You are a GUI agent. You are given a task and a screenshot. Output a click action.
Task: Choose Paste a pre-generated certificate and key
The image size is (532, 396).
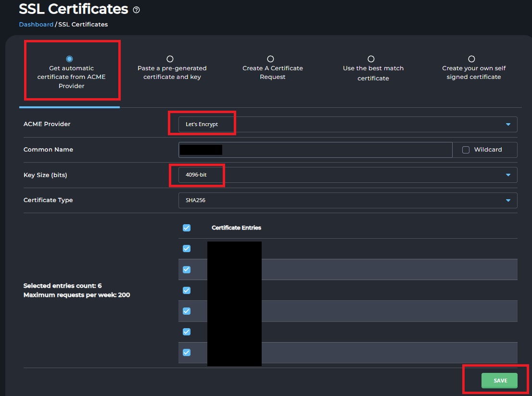point(170,59)
